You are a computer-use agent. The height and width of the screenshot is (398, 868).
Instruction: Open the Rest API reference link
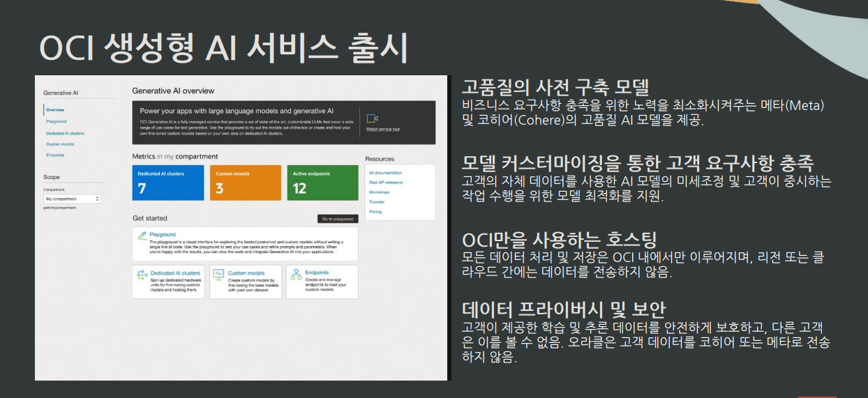point(386,182)
